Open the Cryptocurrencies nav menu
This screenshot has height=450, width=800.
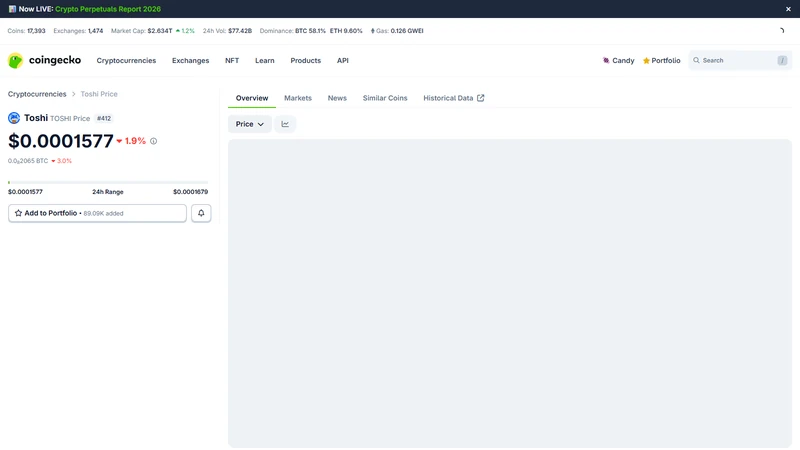tap(126, 60)
